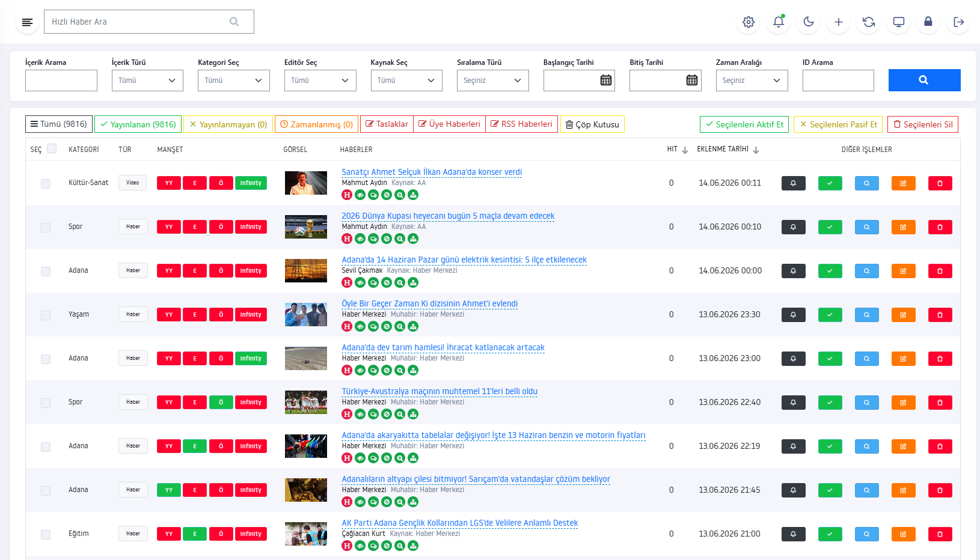The height and width of the screenshot is (560, 980).
Task: Click the blue search filter button
Action: click(924, 80)
